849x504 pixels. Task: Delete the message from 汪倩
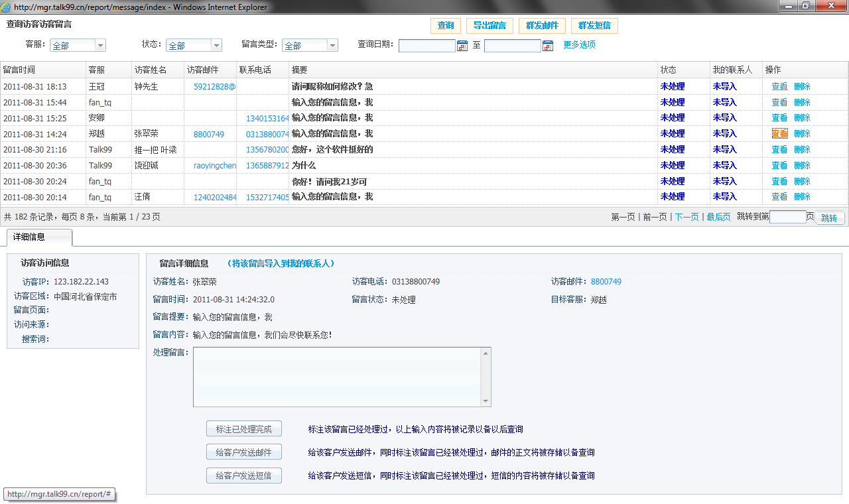(802, 196)
